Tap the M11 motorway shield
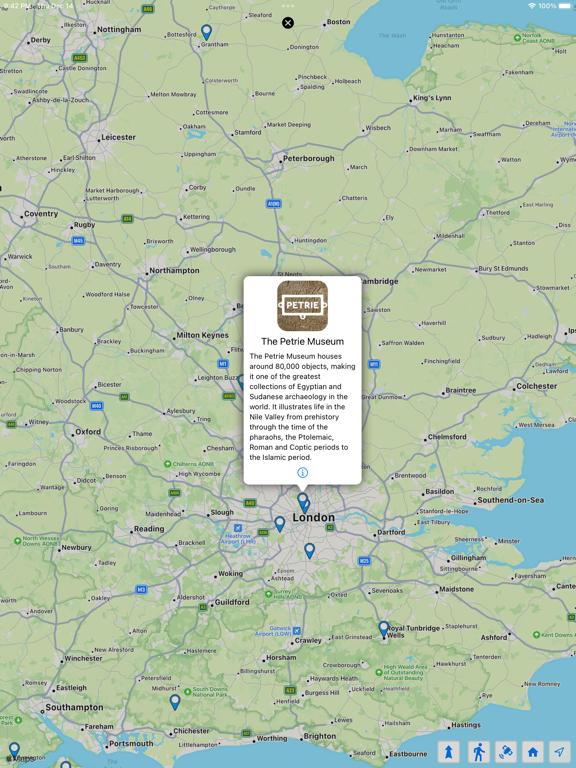The width and height of the screenshot is (576, 768). click(374, 364)
